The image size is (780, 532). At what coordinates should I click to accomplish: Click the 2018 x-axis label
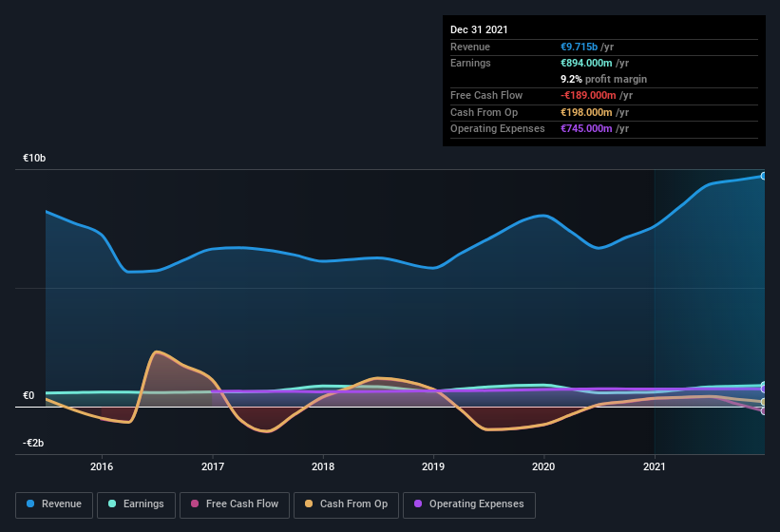tap(323, 466)
